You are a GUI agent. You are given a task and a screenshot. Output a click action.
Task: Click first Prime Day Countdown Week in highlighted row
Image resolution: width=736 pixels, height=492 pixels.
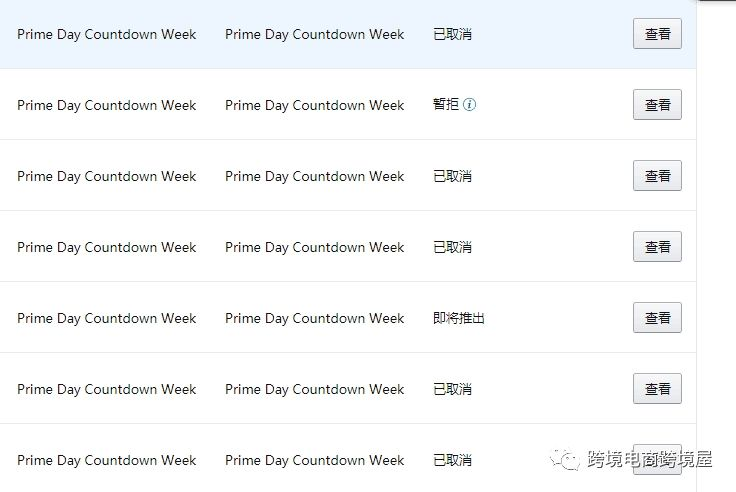[107, 35]
